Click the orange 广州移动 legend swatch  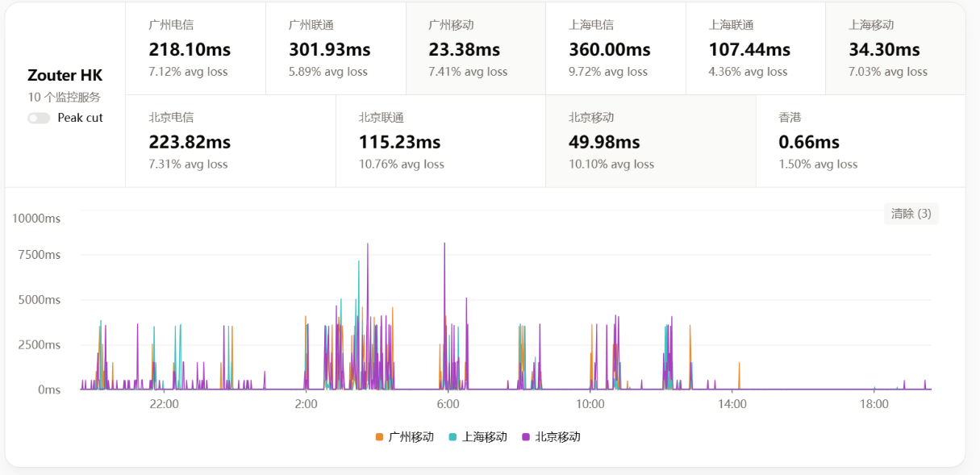(x=380, y=437)
